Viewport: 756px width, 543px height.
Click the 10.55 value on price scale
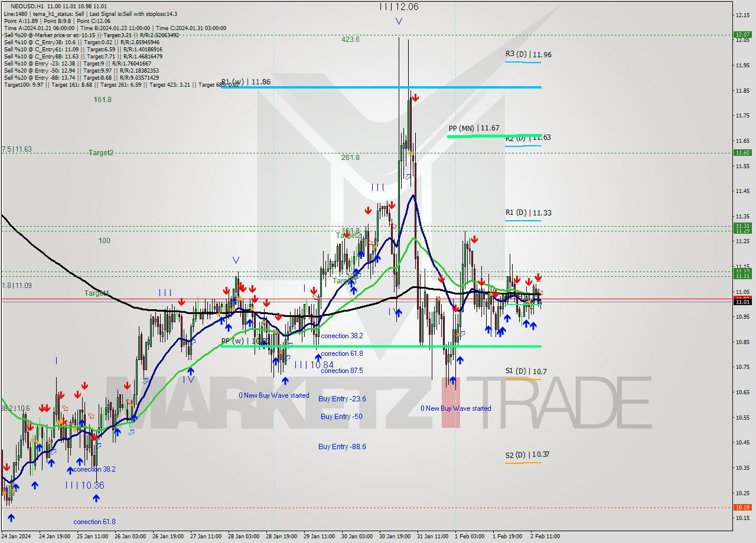[x=742, y=417]
